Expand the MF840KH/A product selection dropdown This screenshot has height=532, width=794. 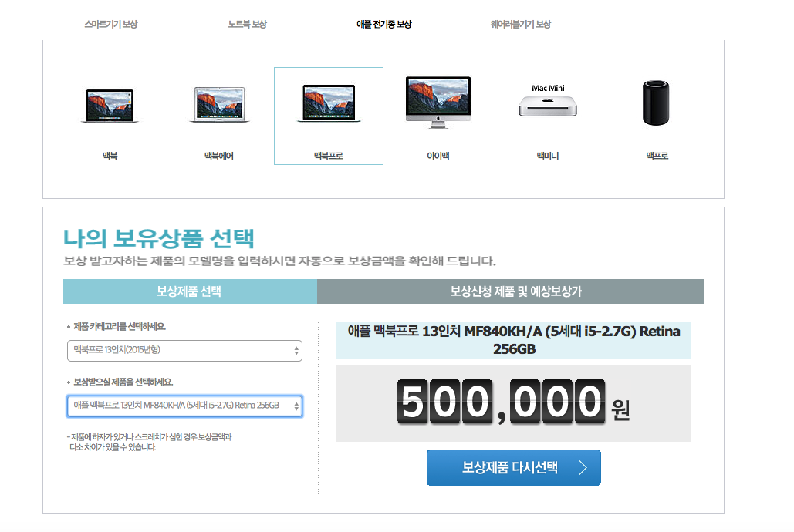point(185,406)
